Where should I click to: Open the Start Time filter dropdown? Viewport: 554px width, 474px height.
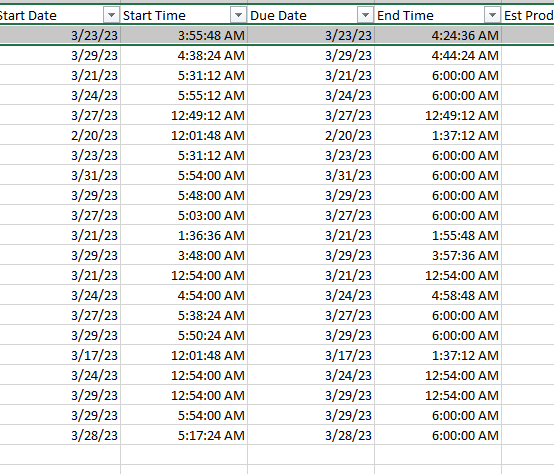tap(238, 15)
